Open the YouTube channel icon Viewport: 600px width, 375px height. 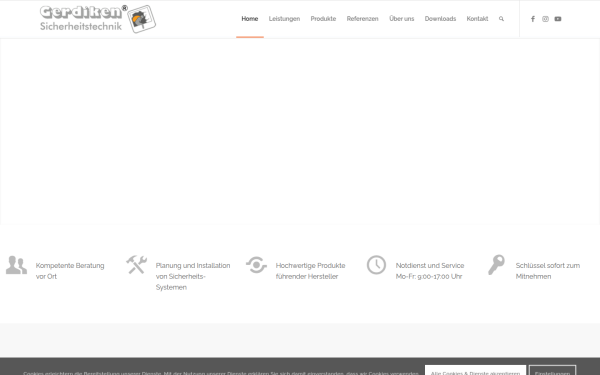coord(558,19)
